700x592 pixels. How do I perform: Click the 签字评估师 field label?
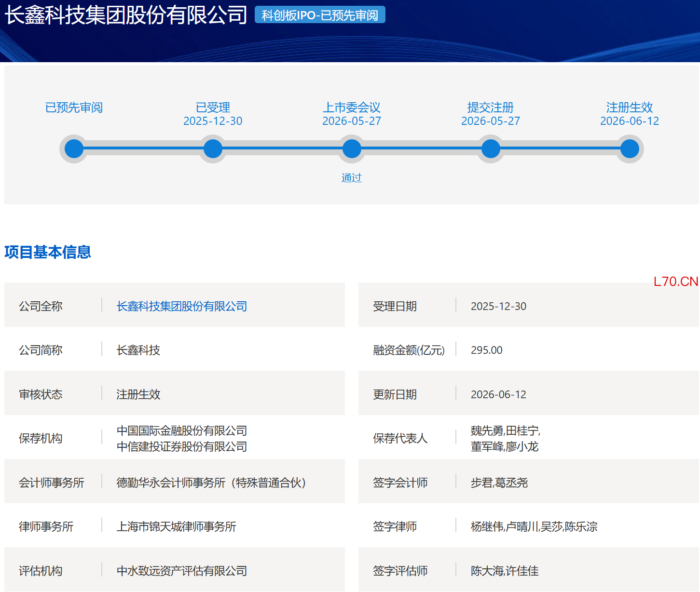pos(400,571)
